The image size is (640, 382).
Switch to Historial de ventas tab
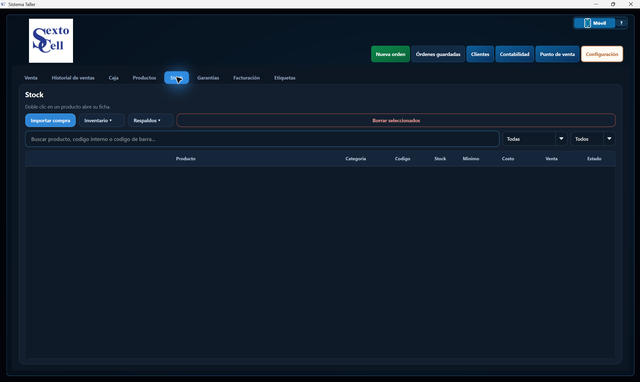73,78
